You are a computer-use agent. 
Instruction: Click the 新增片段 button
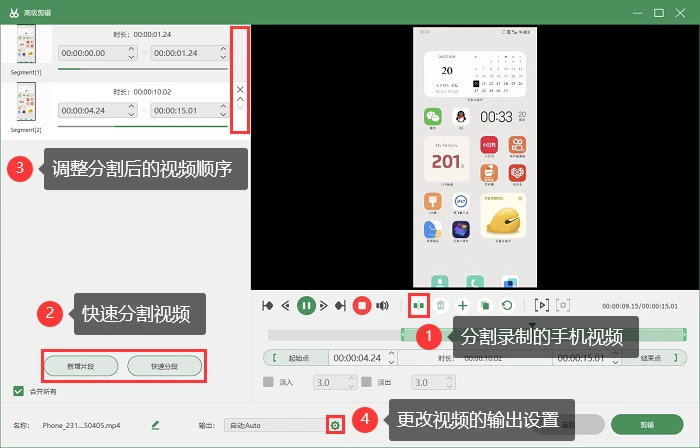[81, 366]
